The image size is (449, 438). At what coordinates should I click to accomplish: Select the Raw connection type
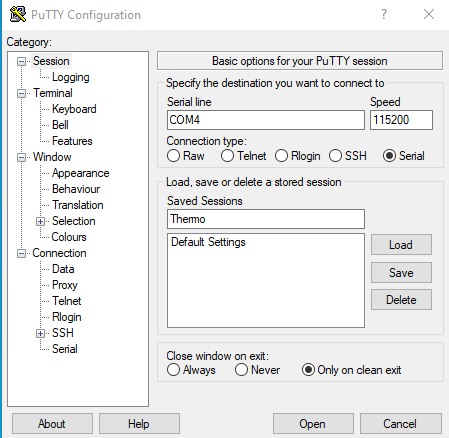point(173,156)
